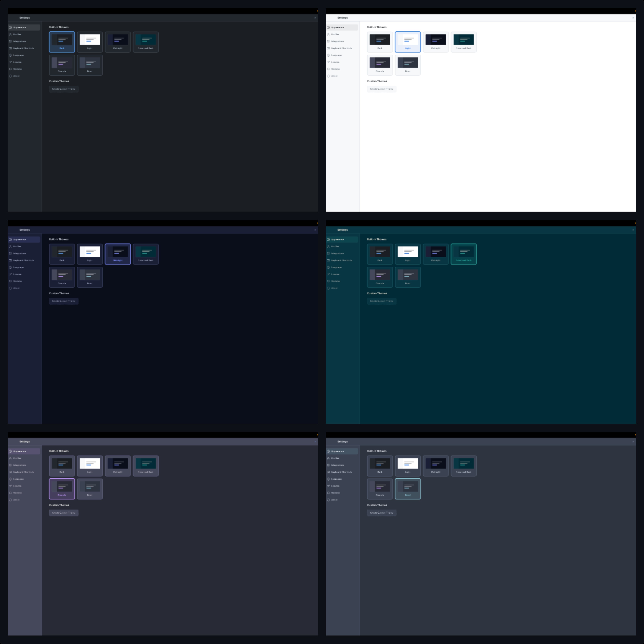644x644 pixels.
Task: Select the highlighted Dracula card in the Dracula-theme window
Action: click(x=62, y=489)
